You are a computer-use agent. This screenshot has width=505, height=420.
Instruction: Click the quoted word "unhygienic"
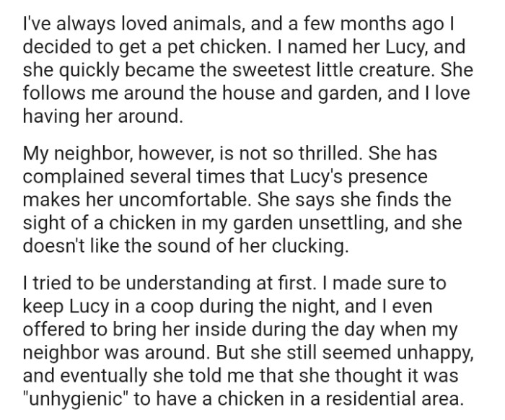[x=75, y=399]
